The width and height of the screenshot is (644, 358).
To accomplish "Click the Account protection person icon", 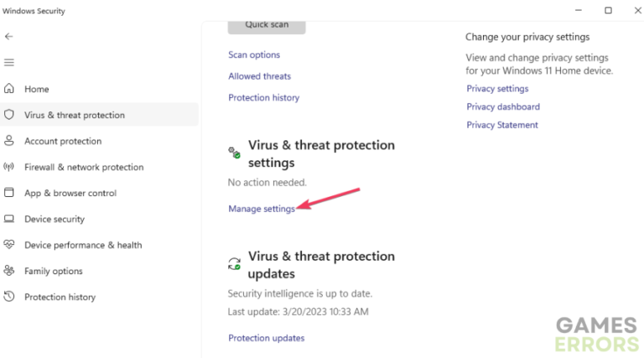I will tap(9, 141).
